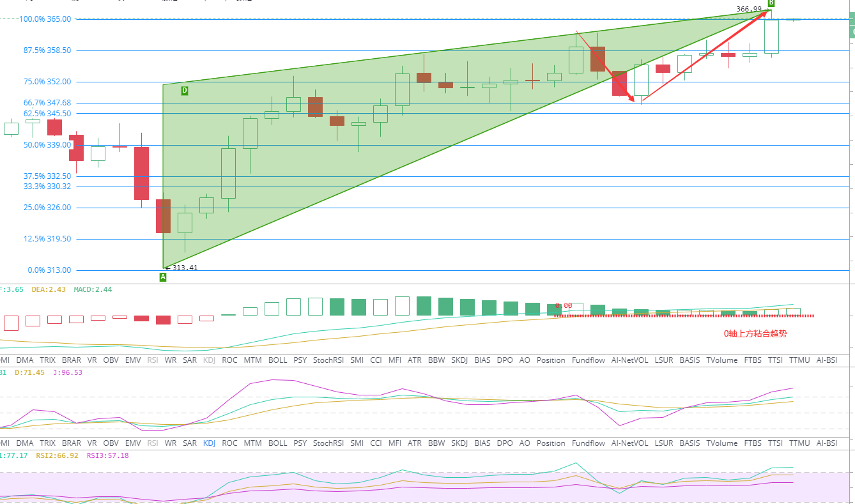Select Position tab below the MACD chart
The image size is (855, 504).
[x=551, y=360]
